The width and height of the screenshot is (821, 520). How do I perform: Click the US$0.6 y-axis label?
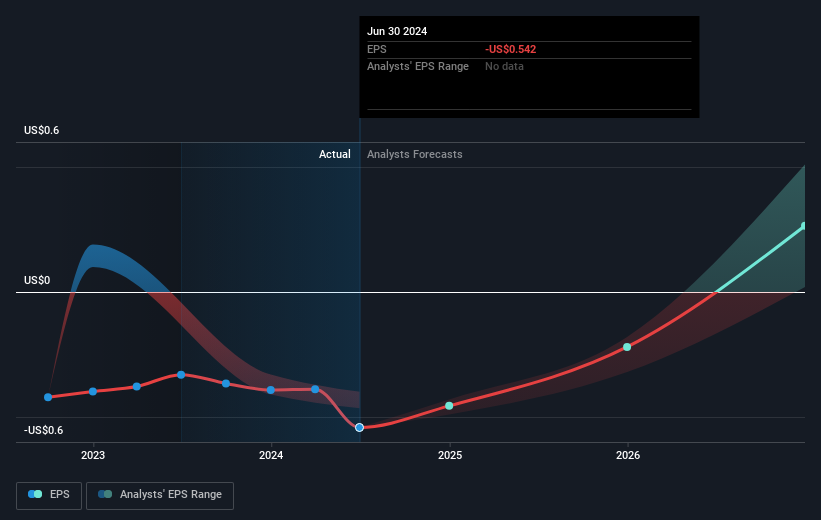[x=41, y=130]
